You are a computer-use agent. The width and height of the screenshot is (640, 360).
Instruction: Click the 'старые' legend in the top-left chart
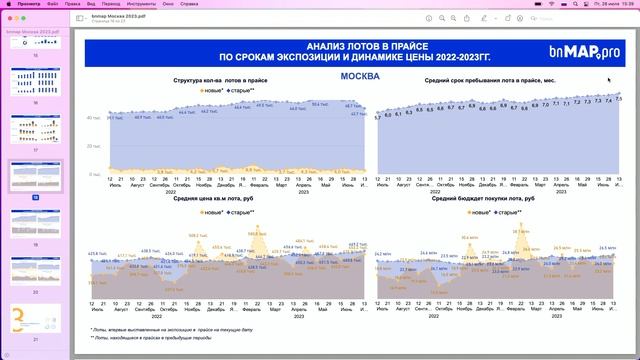point(240,91)
